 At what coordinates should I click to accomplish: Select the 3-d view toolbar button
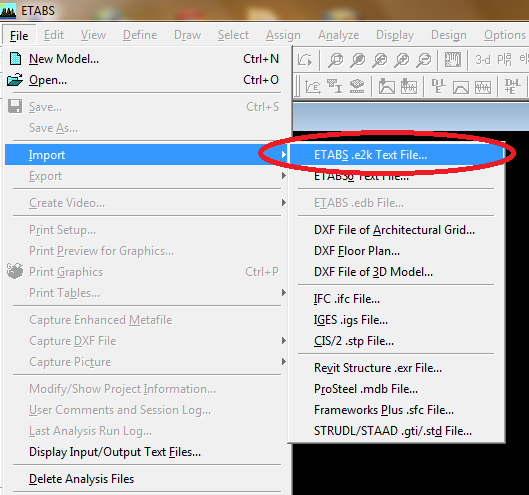(x=483, y=60)
